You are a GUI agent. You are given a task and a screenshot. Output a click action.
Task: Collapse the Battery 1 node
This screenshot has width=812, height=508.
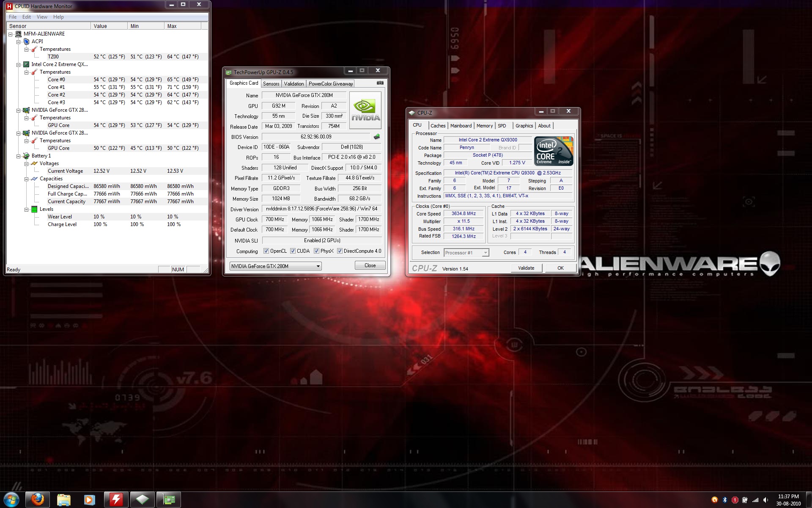click(19, 156)
